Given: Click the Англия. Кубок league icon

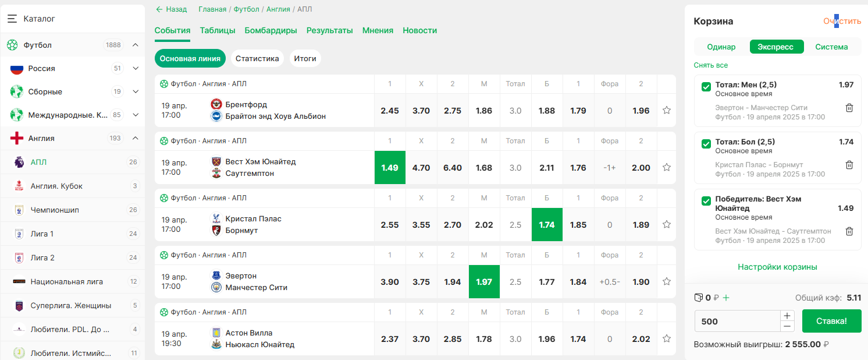Looking at the screenshot, I should click(x=19, y=186).
